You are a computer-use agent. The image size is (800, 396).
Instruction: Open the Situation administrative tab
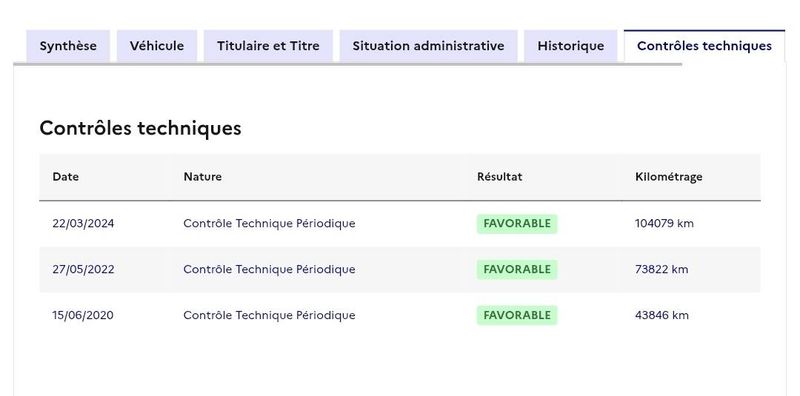(429, 46)
